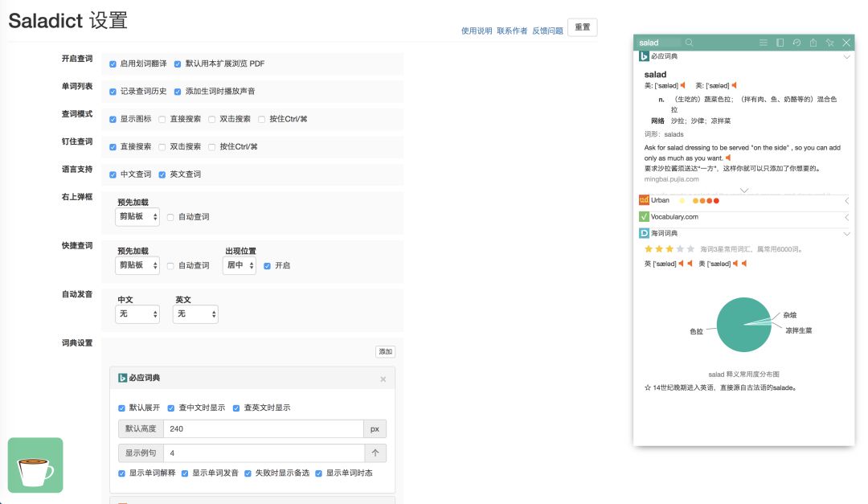Toggle 启用划词翻译 checkbox
Image resolution: width=868 pixels, height=504 pixels.
point(113,64)
